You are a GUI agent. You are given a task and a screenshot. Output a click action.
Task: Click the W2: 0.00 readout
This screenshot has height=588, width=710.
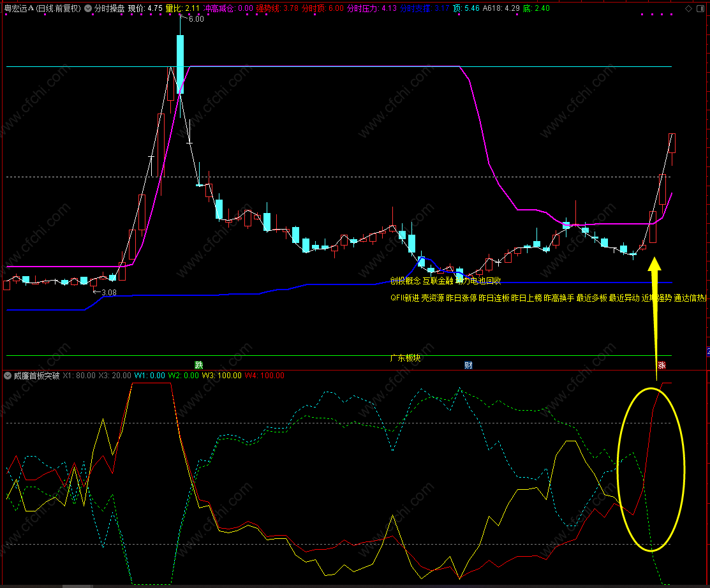coord(183,376)
